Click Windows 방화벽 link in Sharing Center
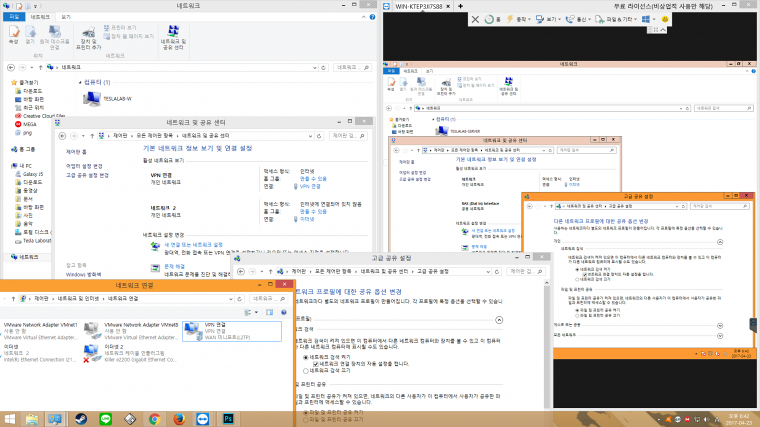Viewport: 760px width, 427px height. point(83,274)
